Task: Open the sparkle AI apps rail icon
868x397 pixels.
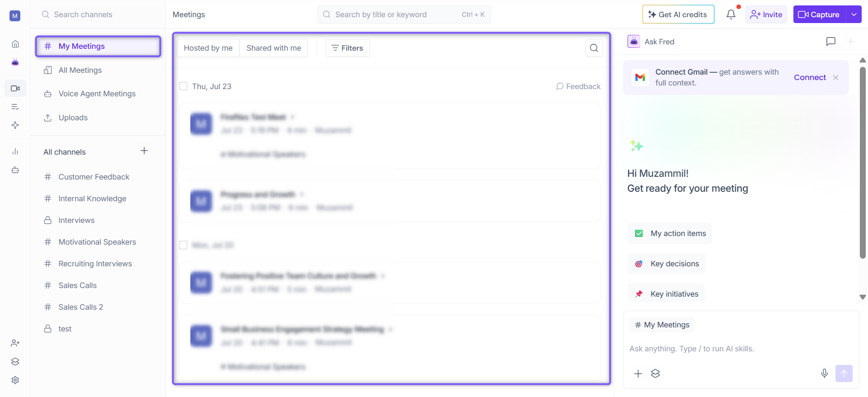Action: pos(15,125)
